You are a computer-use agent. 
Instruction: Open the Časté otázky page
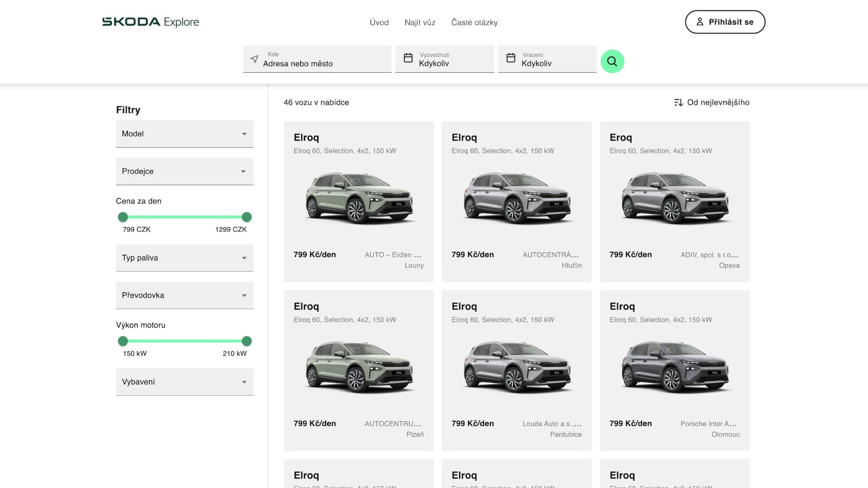point(474,22)
